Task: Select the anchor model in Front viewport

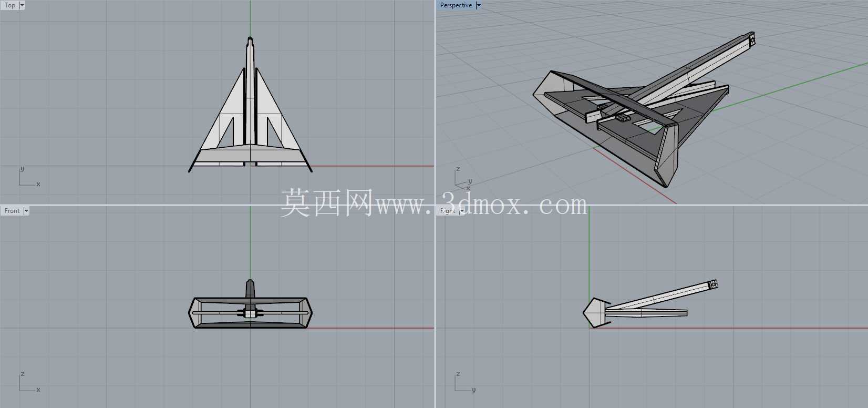Action: pyautogui.click(x=250, y=305)
